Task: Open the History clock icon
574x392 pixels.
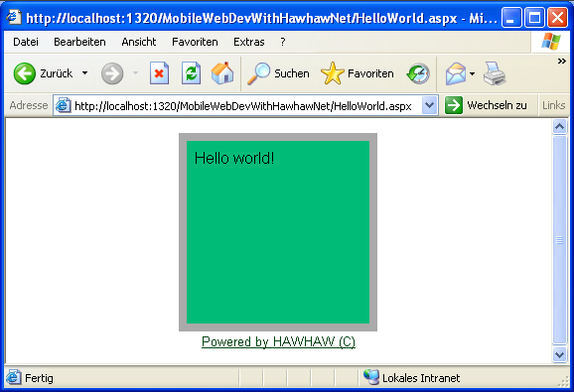Action: click(x=418, y=73)
